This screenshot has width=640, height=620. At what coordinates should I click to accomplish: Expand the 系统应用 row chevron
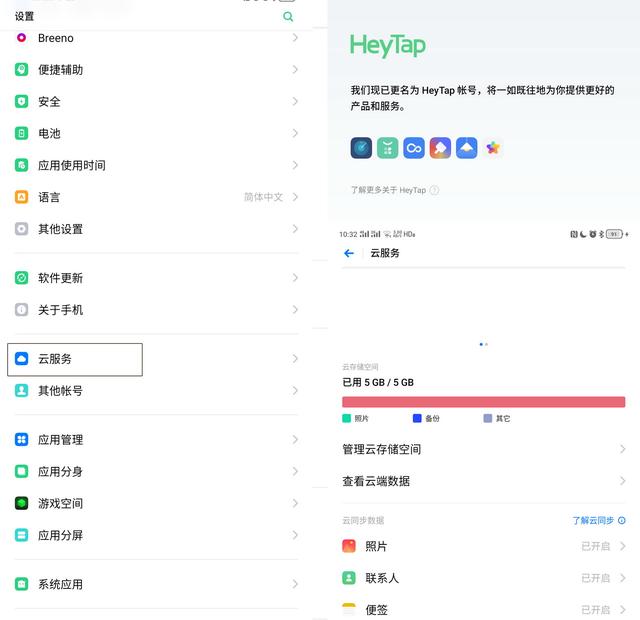pyautogui.click(x=295, y=584)
